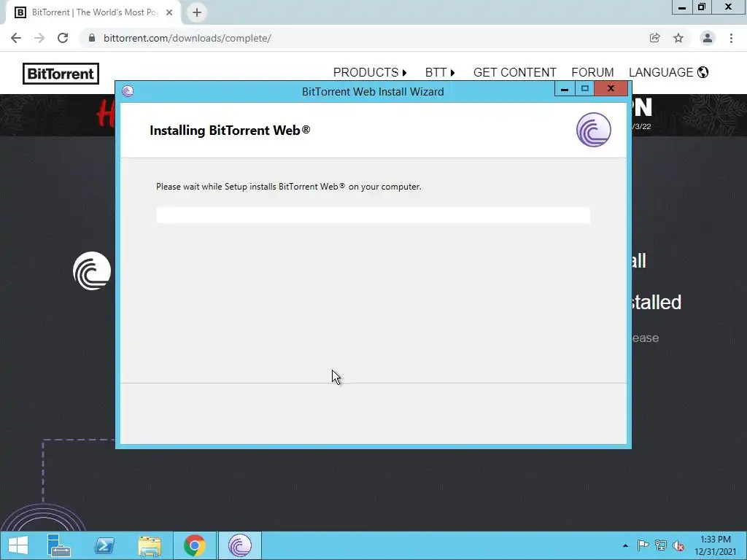Click the network tray icon
This screenshot has height=560, width=747.
660,545
